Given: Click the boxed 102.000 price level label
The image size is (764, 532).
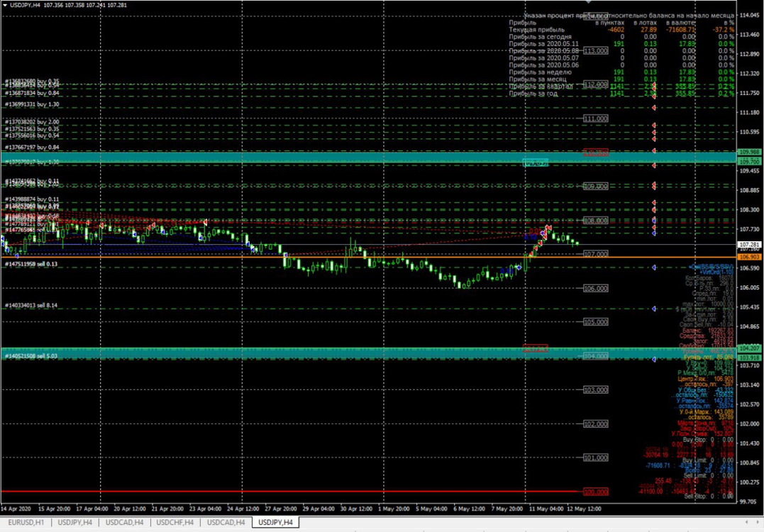Looking at the screenshot, I should (595, 424).
